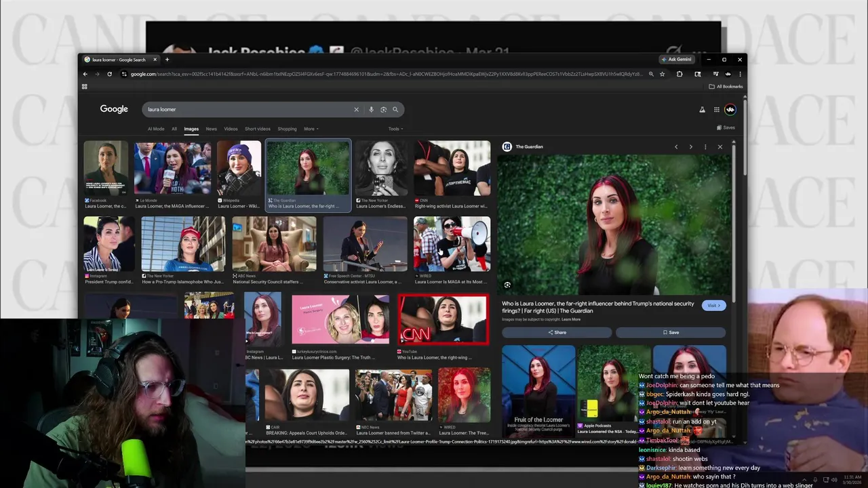This screenshot has width=868, height=488.
Task: Search inside image with Lens overlay icon
Action: point(507,285)
